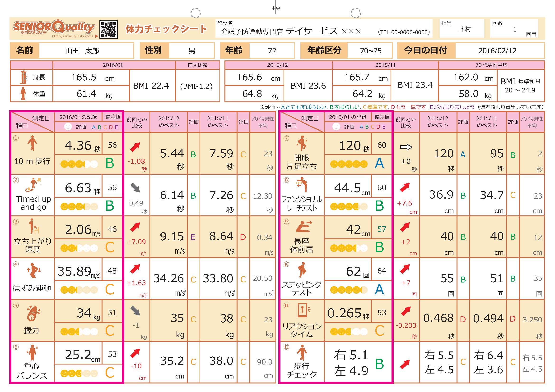The image size is (555, 392).
Task: Click the gender field showing 男
Action: click(x=191, y=50)
